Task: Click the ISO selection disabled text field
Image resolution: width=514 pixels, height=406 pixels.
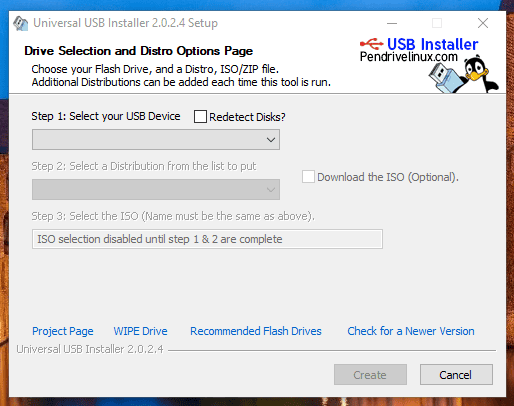Action: (x=207, y=239)
